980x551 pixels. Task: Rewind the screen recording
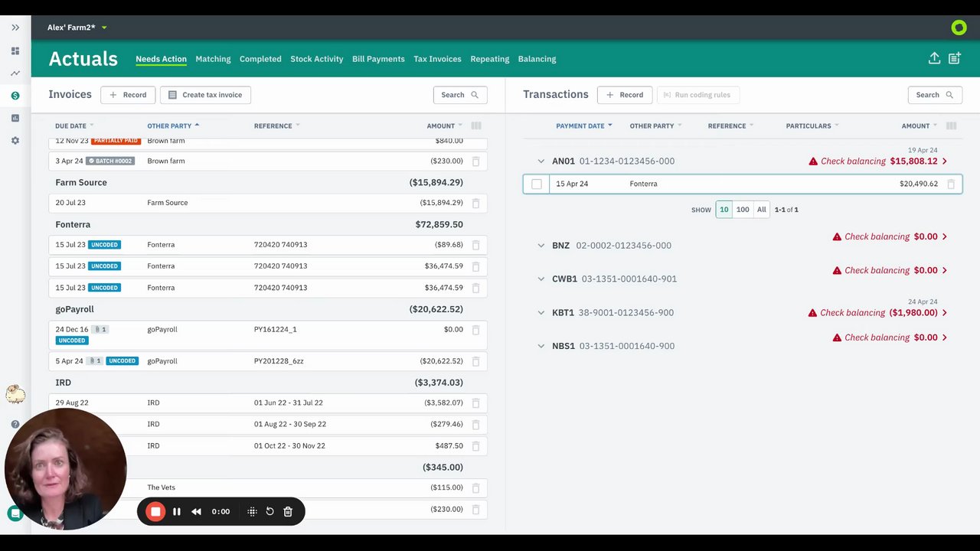pyautogui.click(x=197, y=511)
